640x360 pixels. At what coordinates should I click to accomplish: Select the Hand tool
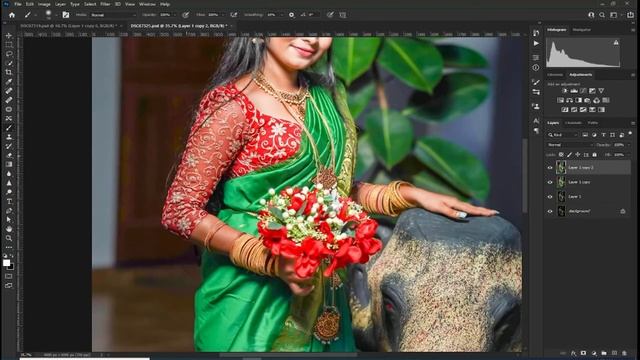(x=9, y=229)
